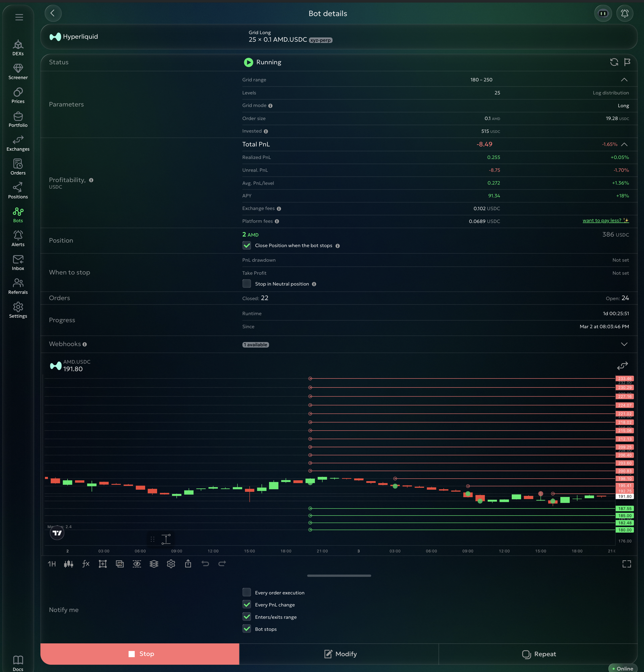This screenshot has height=672, width=644.
Task: Click the flag icon in Status row
Action: tap(627, 62)
